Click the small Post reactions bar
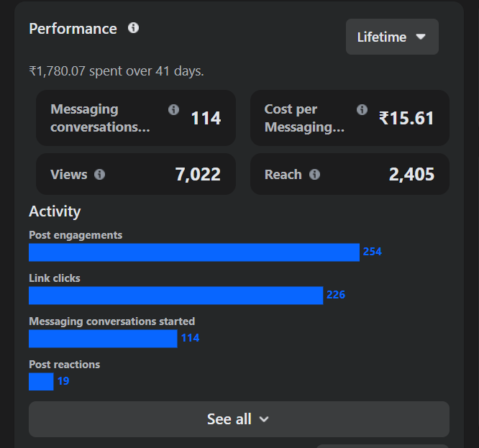The image size is (479, 448). coord(41,382)
